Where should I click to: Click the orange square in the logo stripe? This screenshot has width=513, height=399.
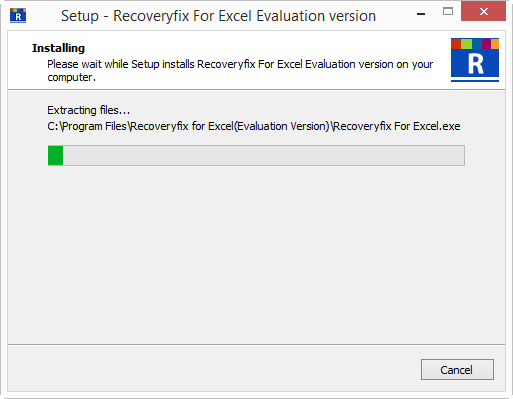[495, 44]
